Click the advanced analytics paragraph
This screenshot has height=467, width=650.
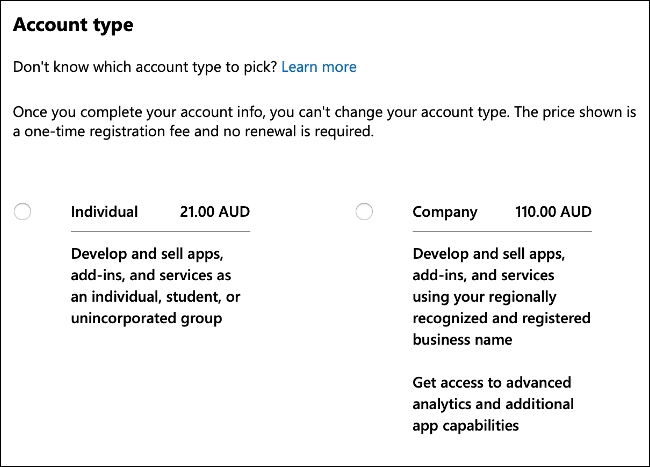[x=492, y=404]
